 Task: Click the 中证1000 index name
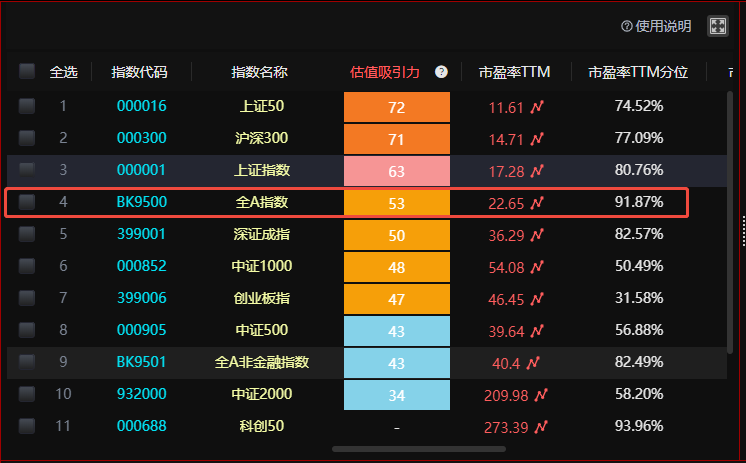pyautogui.click(x=262, y=266)
